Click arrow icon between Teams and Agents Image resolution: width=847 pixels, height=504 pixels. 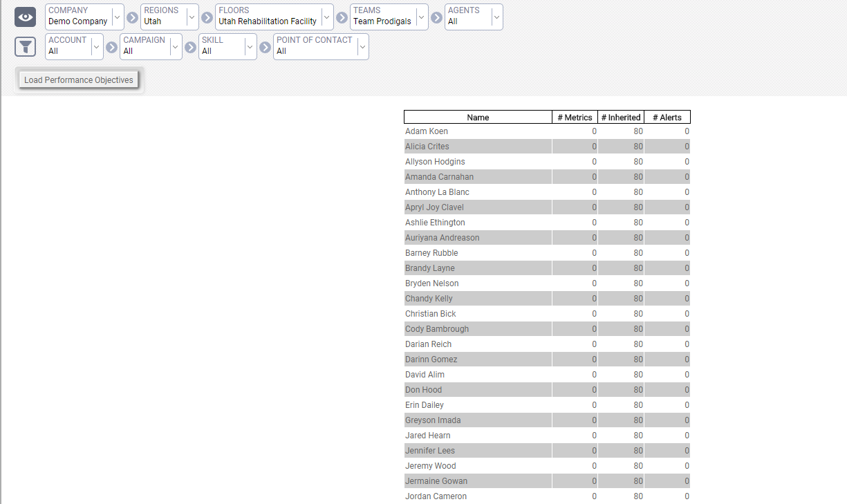click(x=436, y=17)
